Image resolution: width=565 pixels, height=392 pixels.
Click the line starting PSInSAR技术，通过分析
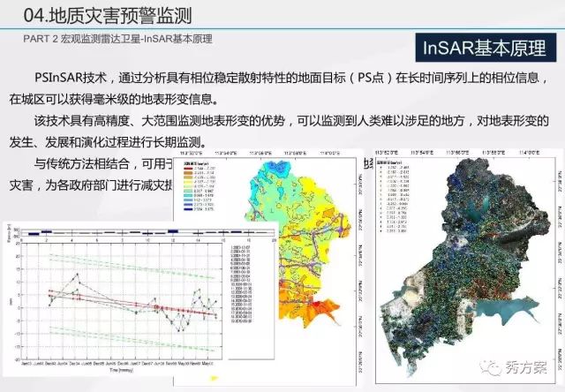pyautogui.click(x=291, y=78)
